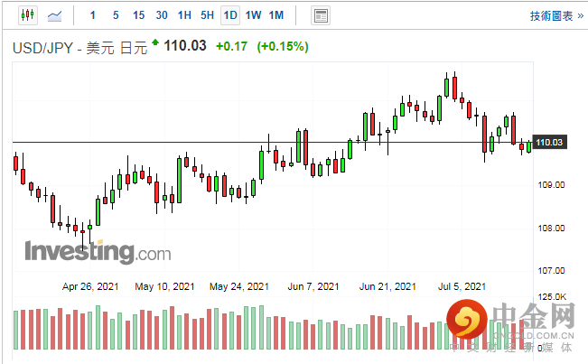This screenshot has height=364, width=588.
Task: Click the +0.17 change value
Action: (232, 46)
